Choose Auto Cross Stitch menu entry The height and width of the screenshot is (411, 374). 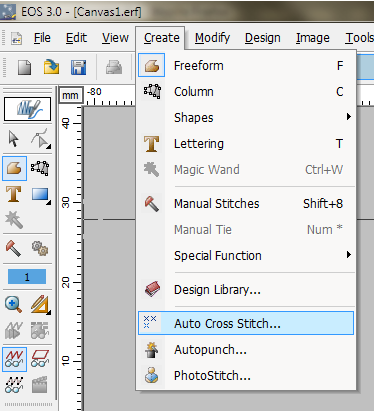tap(246, 323)
